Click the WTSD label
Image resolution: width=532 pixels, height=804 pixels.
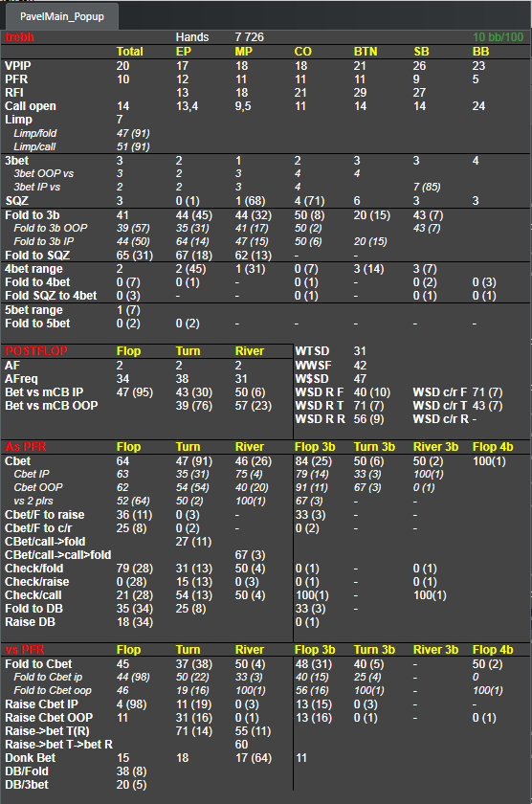pos(312,351)
